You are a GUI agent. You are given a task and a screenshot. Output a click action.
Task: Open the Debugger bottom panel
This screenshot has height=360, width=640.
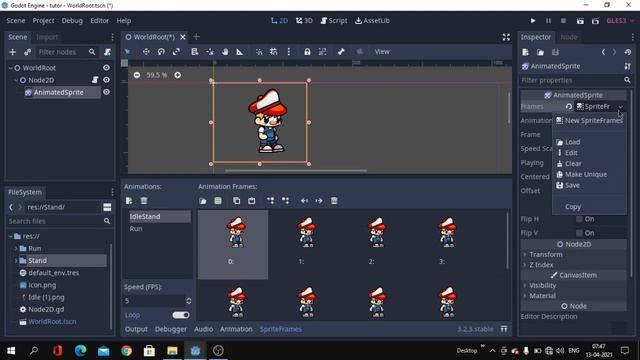coord(171,329)
